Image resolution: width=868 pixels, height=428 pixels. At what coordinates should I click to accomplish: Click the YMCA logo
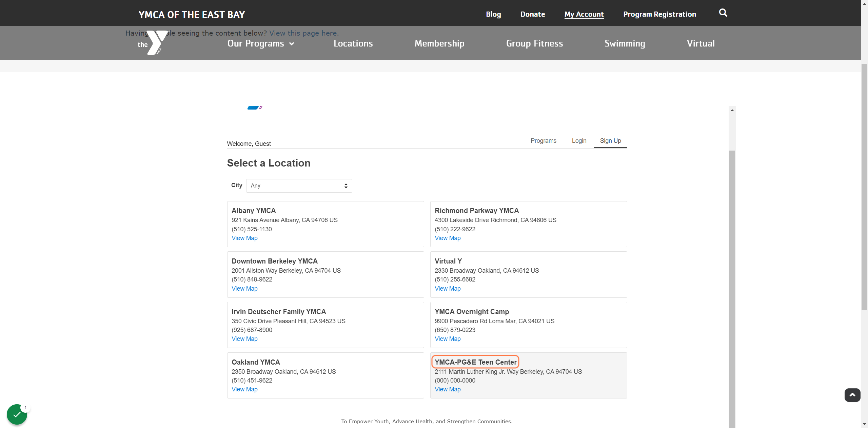tap(153, 43)
